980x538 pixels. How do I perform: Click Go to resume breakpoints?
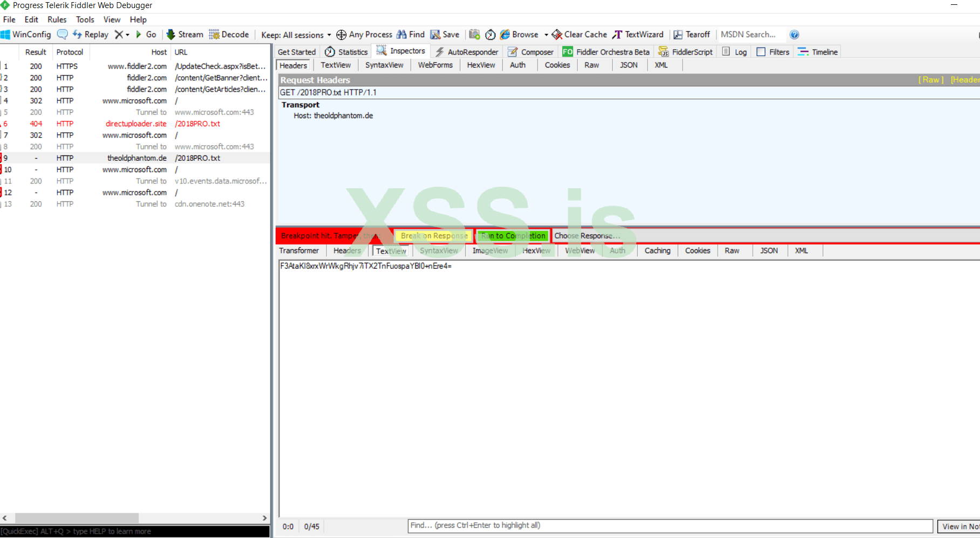click(x=146, y=35)
